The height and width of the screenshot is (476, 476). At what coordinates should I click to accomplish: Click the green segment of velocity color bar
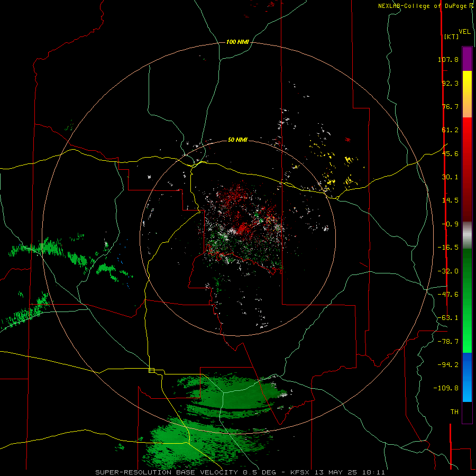(x=467, y=300)
